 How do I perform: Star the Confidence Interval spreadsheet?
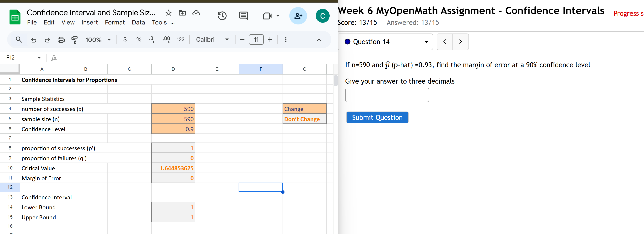coord(168,13)
